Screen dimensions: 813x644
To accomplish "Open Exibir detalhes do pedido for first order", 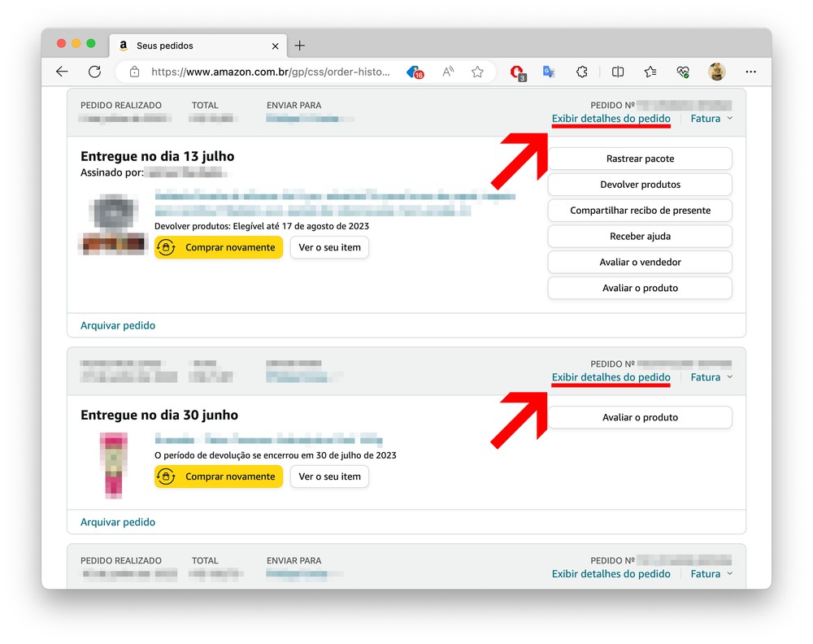I will point(611,119).
